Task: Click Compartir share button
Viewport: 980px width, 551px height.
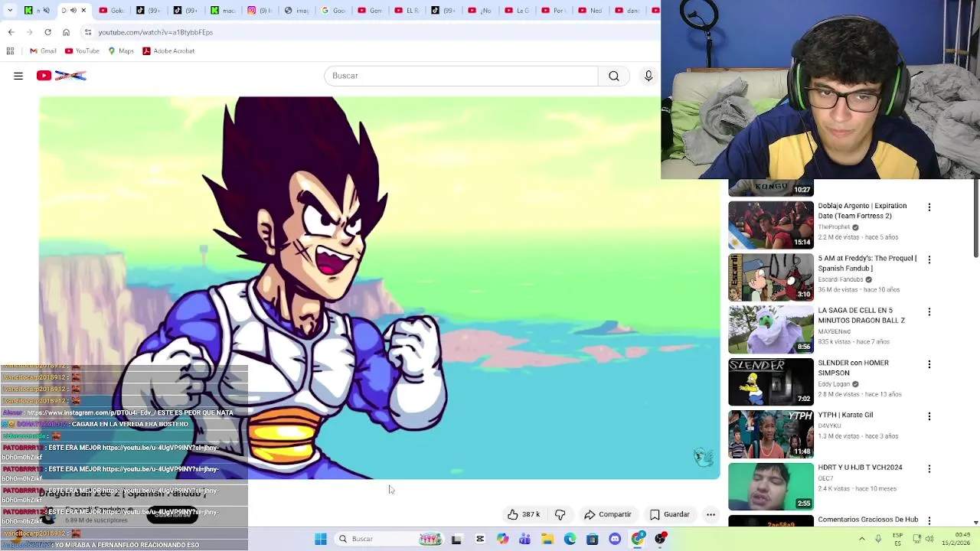Action: (608, 514)
